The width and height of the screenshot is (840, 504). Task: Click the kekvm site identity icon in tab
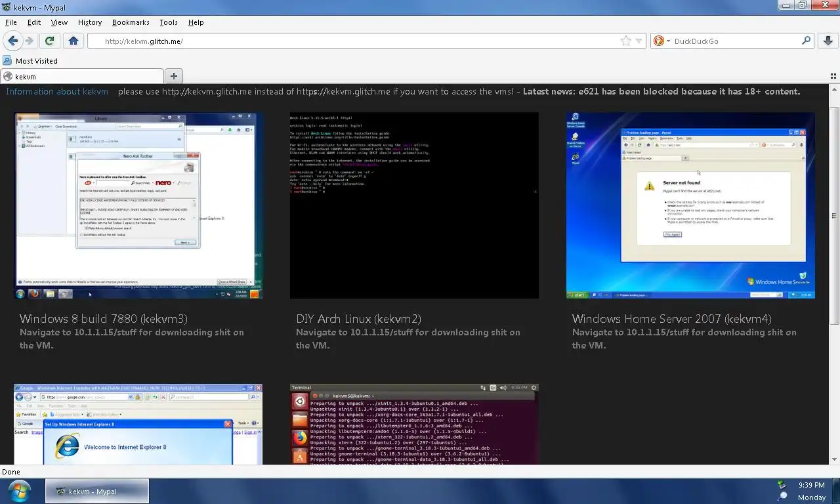[9, 77]
